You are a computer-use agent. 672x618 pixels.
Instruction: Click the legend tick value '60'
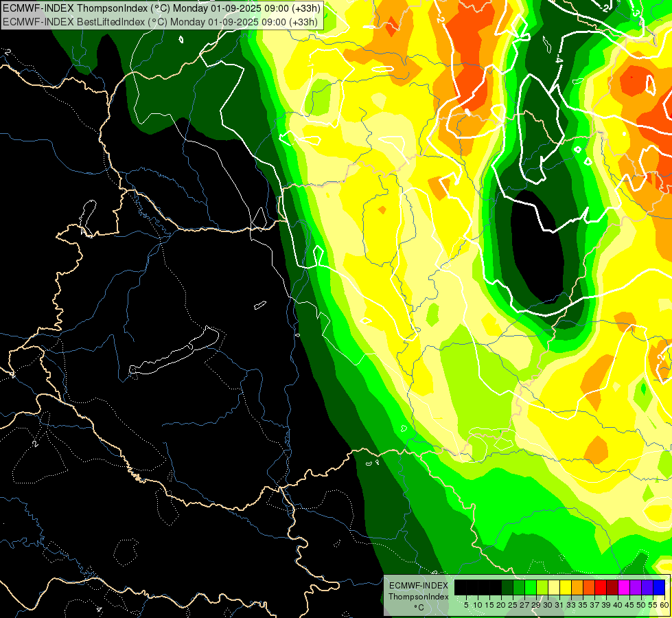(x=664, y=605)
